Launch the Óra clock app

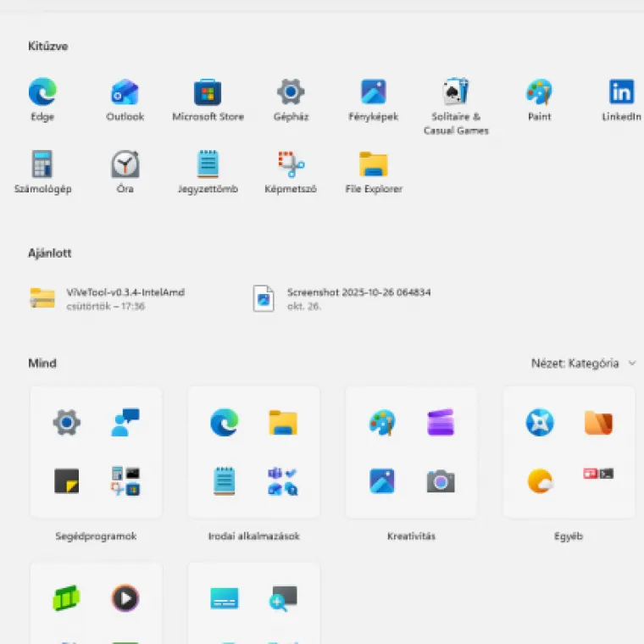pyautogui.click(x=125, y=172)
